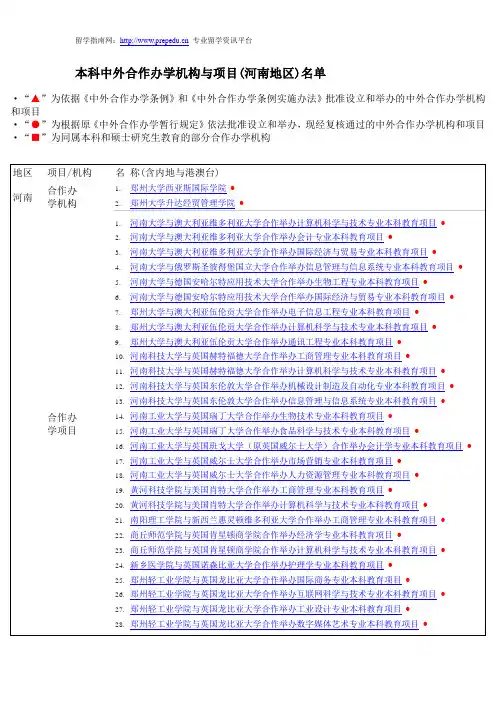Click the page title 本科中外合作办学机构与项目(河南地区)名单
Viewport: 496px width, 702px height.
200,73
